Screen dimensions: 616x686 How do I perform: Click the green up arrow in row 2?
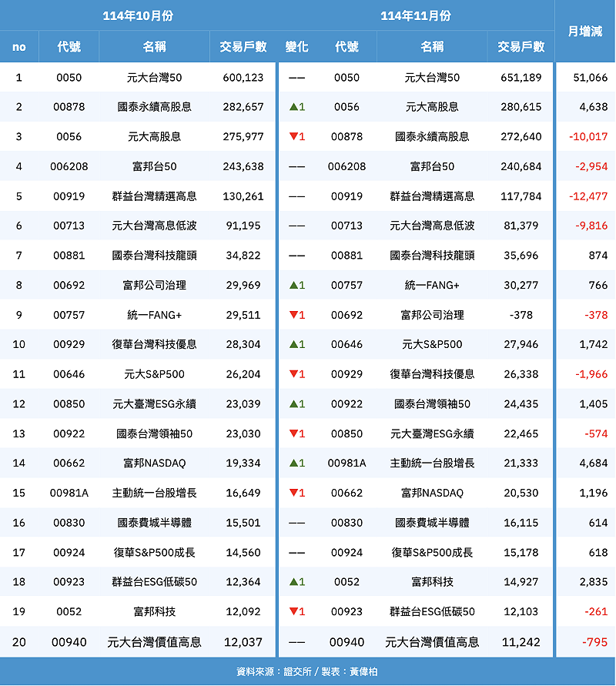click(x=293, y=107)
